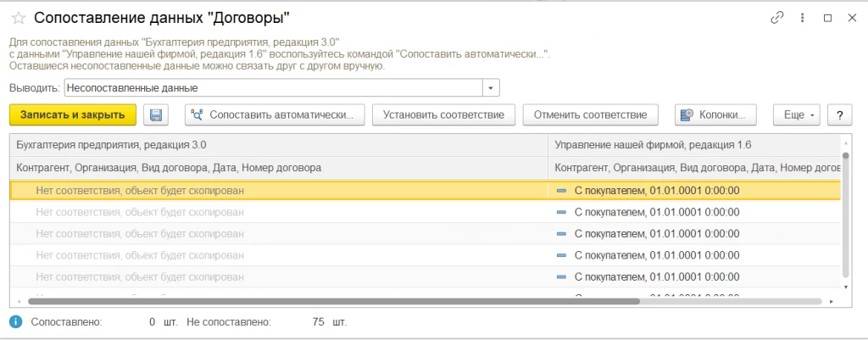Click Не сопоставлено count 75
Screen dimensions: 868x340
pos(317,321)
